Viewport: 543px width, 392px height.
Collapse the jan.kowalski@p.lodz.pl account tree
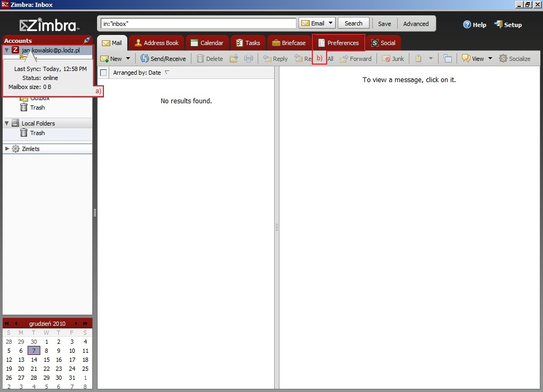(6, 50)
